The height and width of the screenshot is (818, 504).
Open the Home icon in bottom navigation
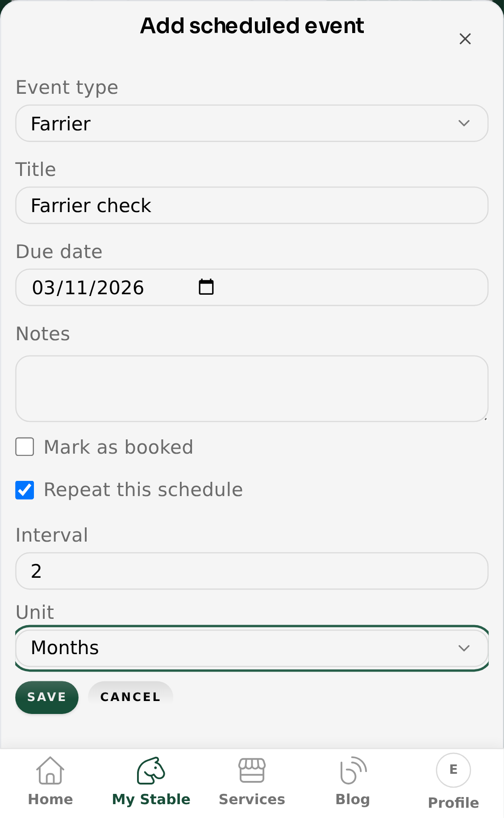pyautogui.click(x=50, y=779)
